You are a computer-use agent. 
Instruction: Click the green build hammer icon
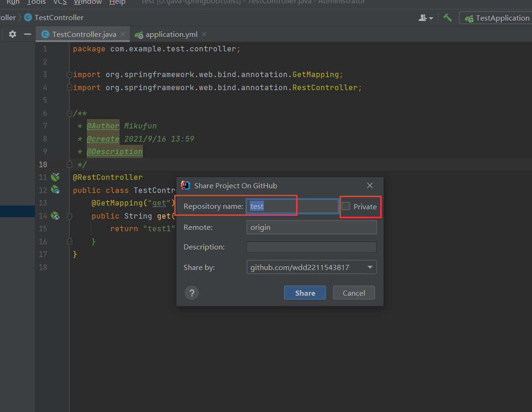(447, 18)
